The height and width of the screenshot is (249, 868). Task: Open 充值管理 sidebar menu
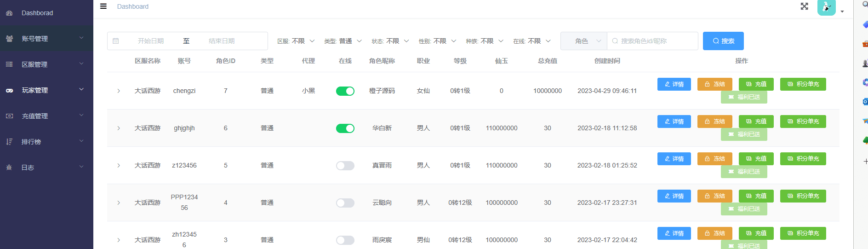46,116
